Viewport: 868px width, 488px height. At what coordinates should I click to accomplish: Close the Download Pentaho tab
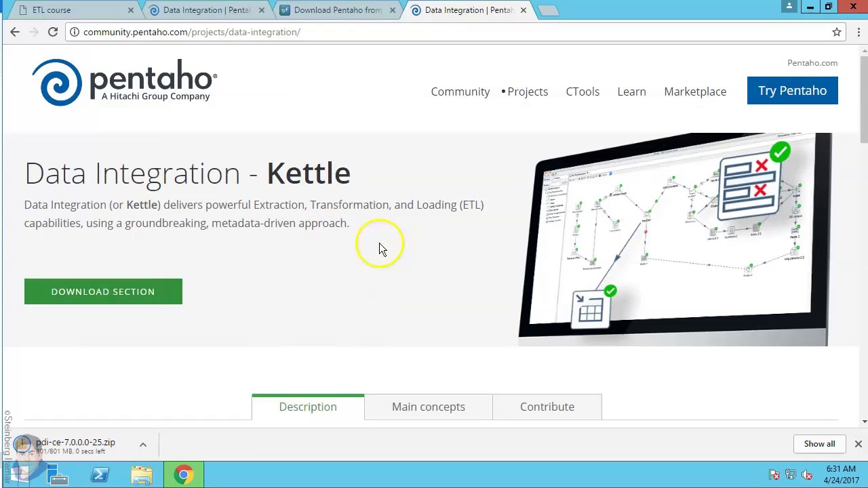click(392, 10)
